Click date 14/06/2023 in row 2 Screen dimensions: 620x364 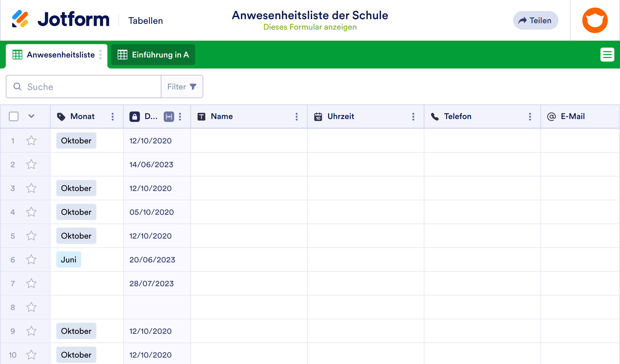point(151,164)
